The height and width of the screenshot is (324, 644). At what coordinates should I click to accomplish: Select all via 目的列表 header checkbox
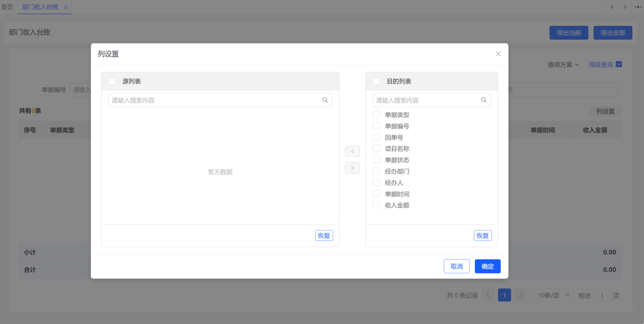pyautogui.click(x=377, y=81)
